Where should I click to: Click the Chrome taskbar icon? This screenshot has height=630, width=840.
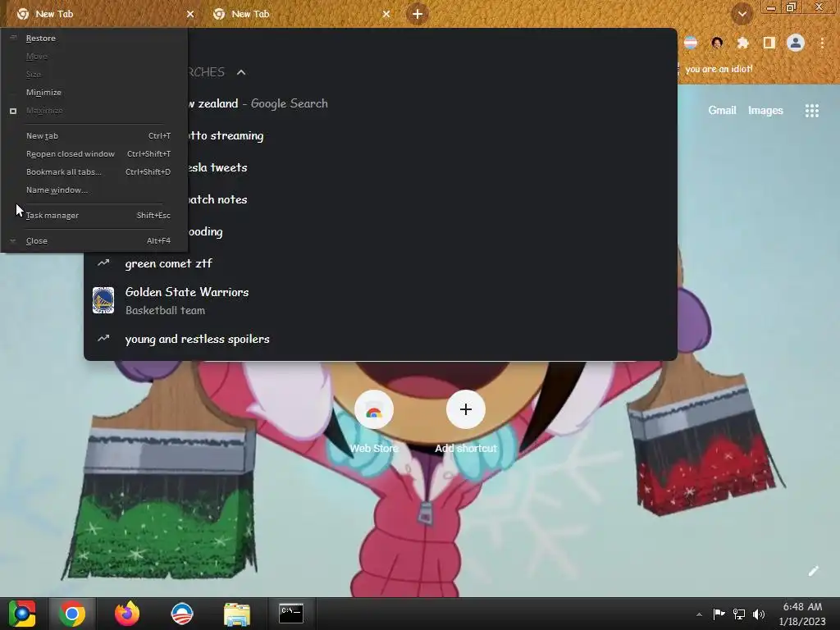(x=72, y=614)
